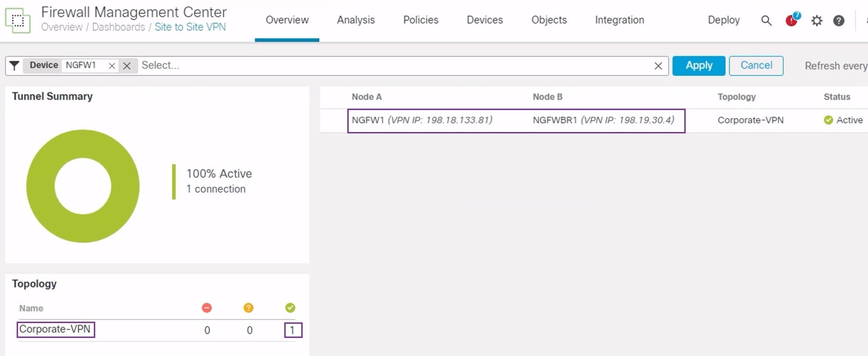Remove the NGFW1 device filter chip
The height and width of the screenshot is (356, 868).
click(x=112, y=65)
